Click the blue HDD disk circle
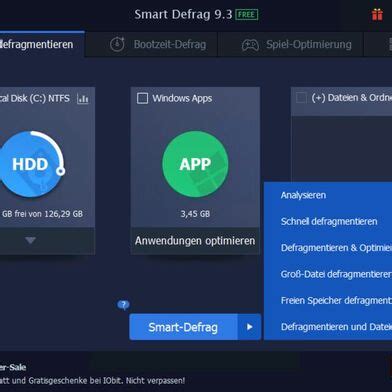This screenshot has height=392, width=392. pos(31,164)
